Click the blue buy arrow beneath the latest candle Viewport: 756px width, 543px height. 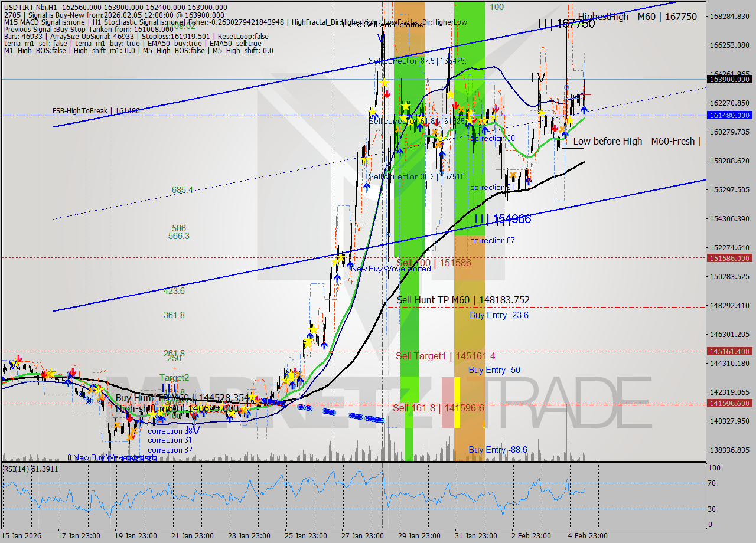coord(584,110)
